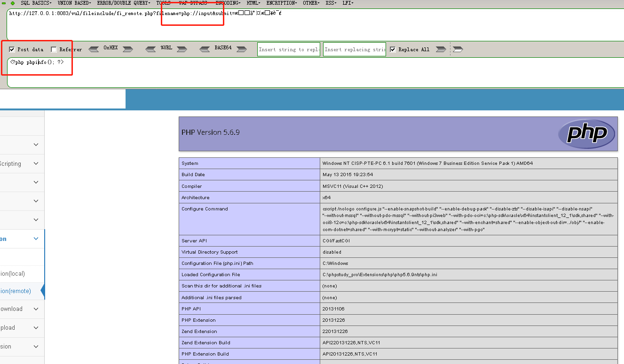Viewport: 624px width, 364px height.
Task: Click the php.ini path under phpstudy_pro
Action: (379, 274)
